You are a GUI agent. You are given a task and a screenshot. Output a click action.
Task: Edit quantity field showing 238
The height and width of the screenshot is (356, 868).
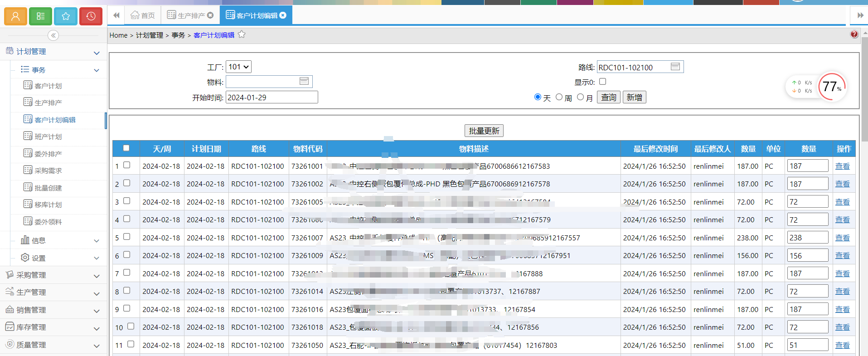click(808, 238)
